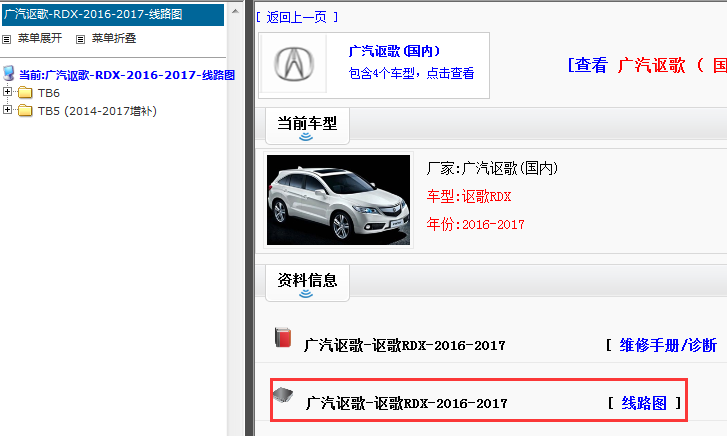This screenshot has height=436, width=727.
Task: Click the left panel scrollbar up arrow
Action: (x=235, y=11)
